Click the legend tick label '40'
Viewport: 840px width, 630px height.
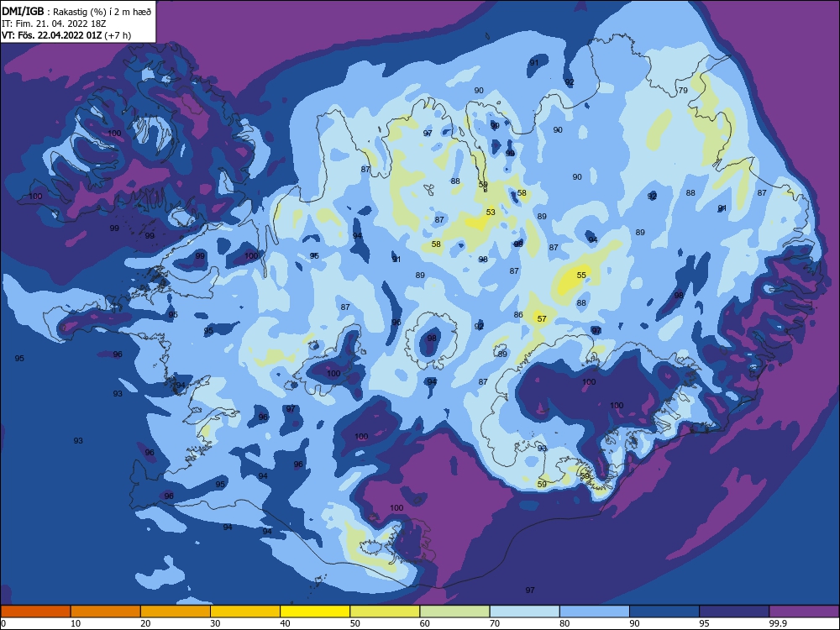click(285, 623)
